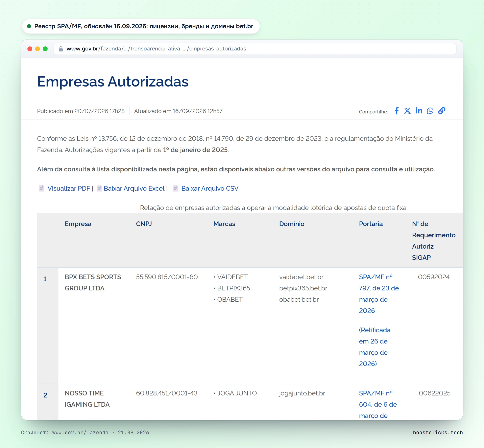Viewport: 484px width, 448px height.
Task: Select the VAIDEBET brand entry
Action: click(231, 277)
